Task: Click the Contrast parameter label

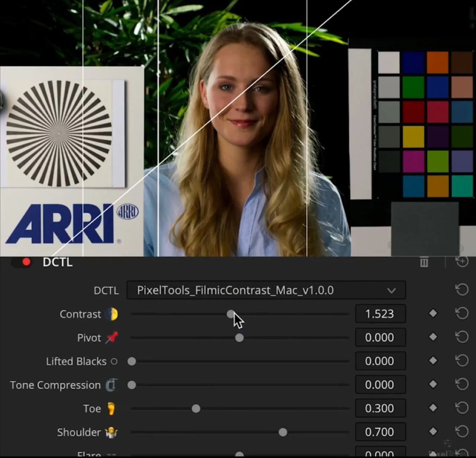Action: click(x=80, y=314)
